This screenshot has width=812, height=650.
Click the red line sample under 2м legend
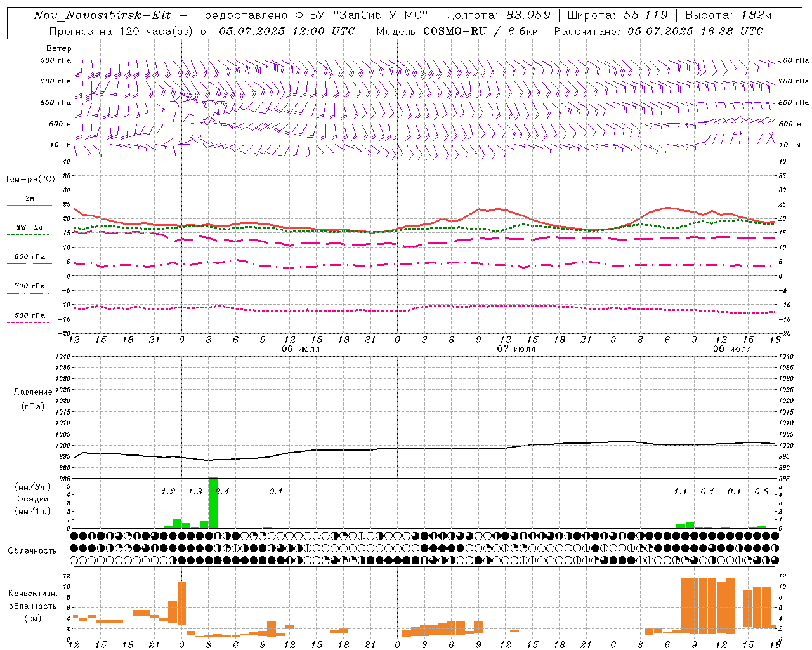tap(29, 205)
